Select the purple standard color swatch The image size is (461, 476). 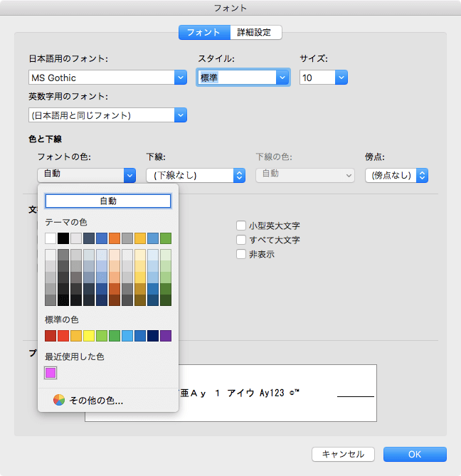[x=166, y=336]
